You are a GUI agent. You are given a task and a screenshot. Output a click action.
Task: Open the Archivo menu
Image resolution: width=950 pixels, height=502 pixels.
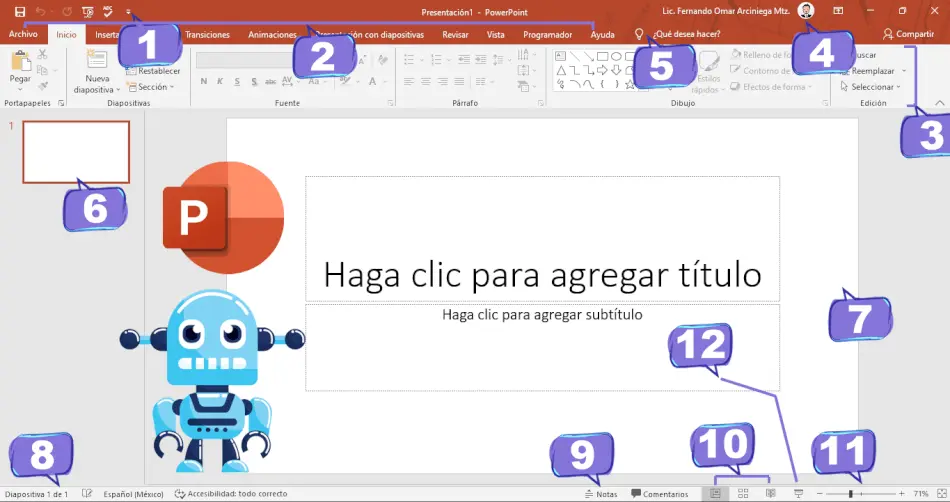(23, 35)
